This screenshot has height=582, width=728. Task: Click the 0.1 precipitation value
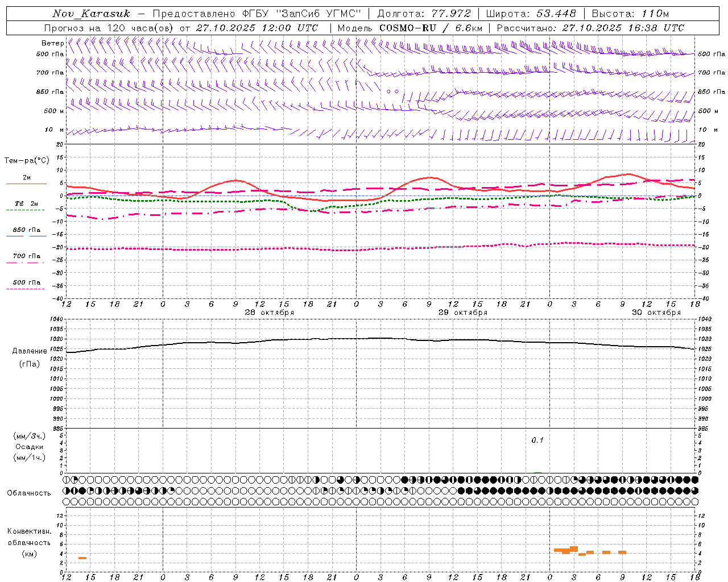pyautogui.click(x=537, y=440)
